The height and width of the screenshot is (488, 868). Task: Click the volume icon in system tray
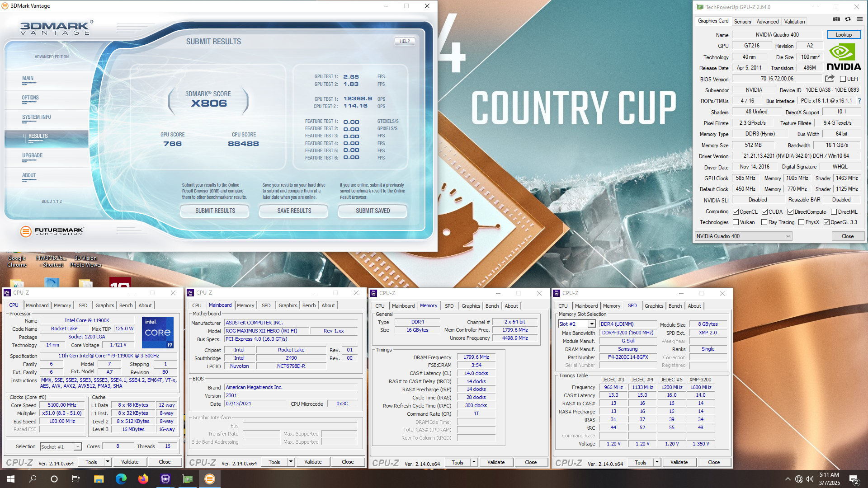point(810,479)
